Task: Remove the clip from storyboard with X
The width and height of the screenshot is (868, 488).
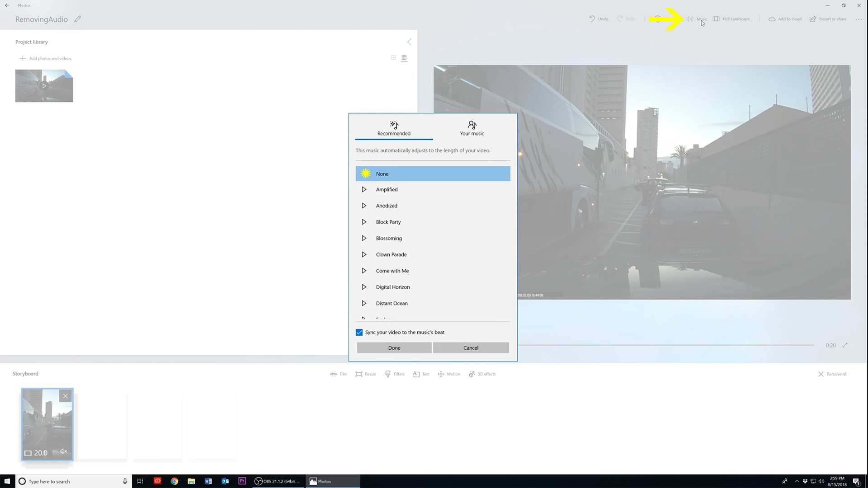Action: (x=66, y=396)
